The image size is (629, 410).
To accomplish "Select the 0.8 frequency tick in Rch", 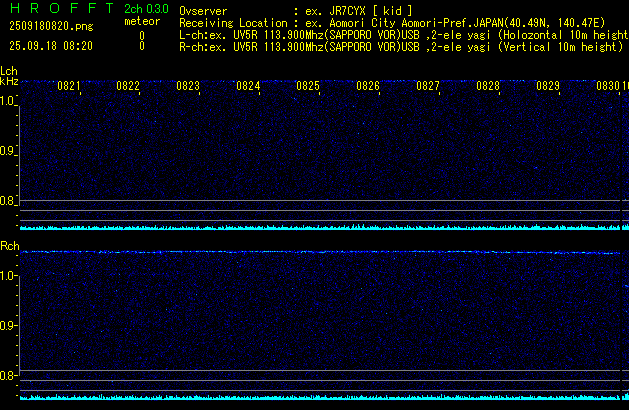I will click(x=8, y=376).
